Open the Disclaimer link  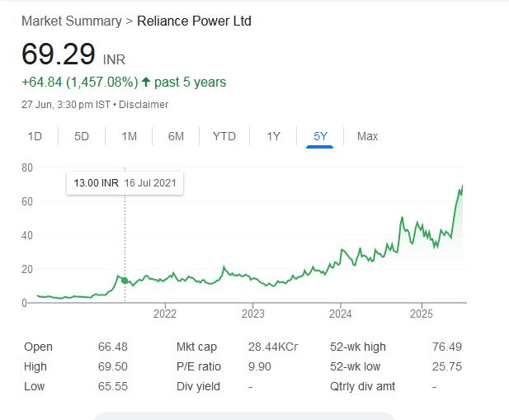pos(146,105)
